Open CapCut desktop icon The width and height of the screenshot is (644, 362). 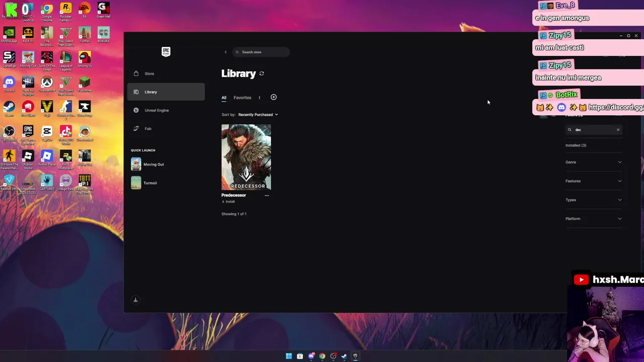click(47, 134)
